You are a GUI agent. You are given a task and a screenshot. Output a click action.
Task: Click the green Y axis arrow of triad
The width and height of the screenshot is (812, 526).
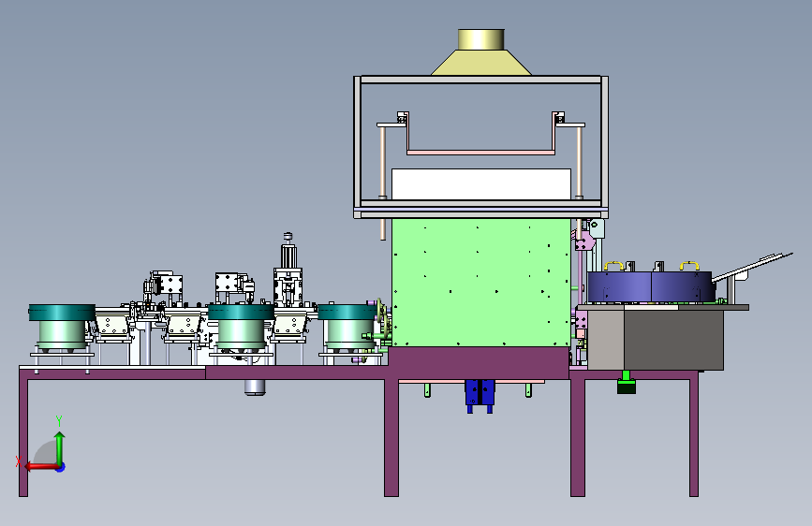pyautogui.click(x=60, y=447)
